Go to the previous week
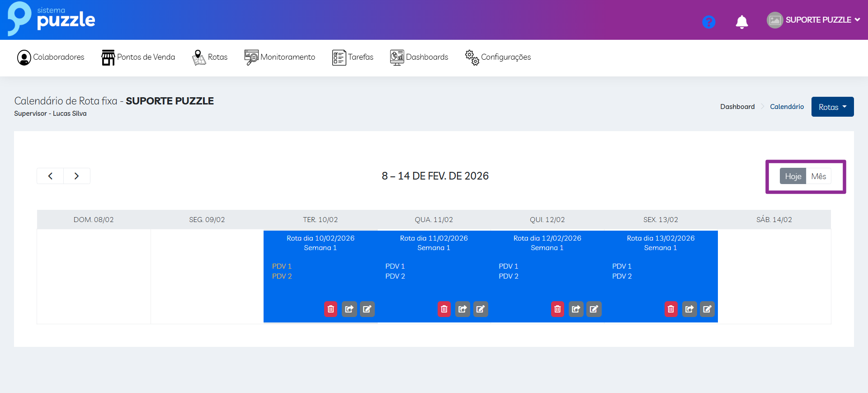This screenshot has height=393, width=868. [x=50, y=176]
